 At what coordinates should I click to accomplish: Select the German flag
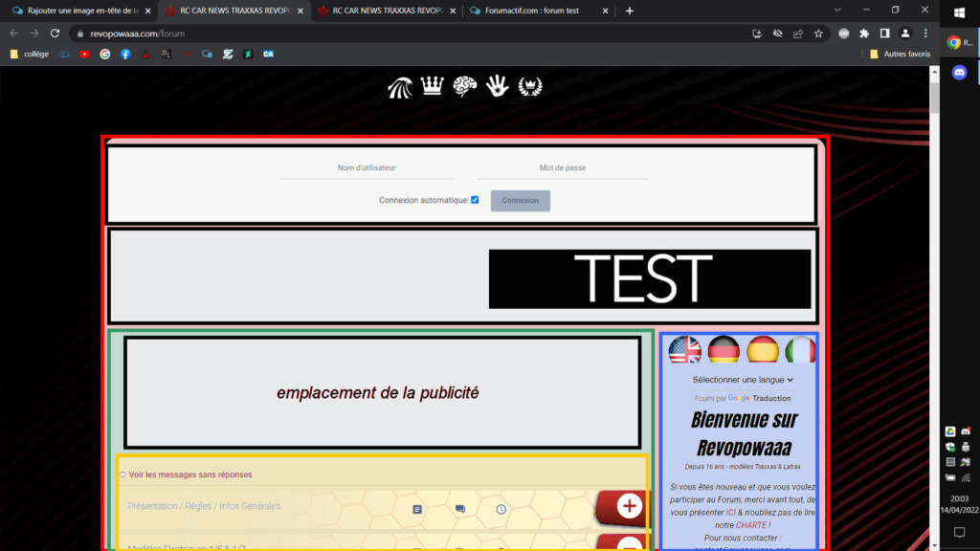(724, 350)
